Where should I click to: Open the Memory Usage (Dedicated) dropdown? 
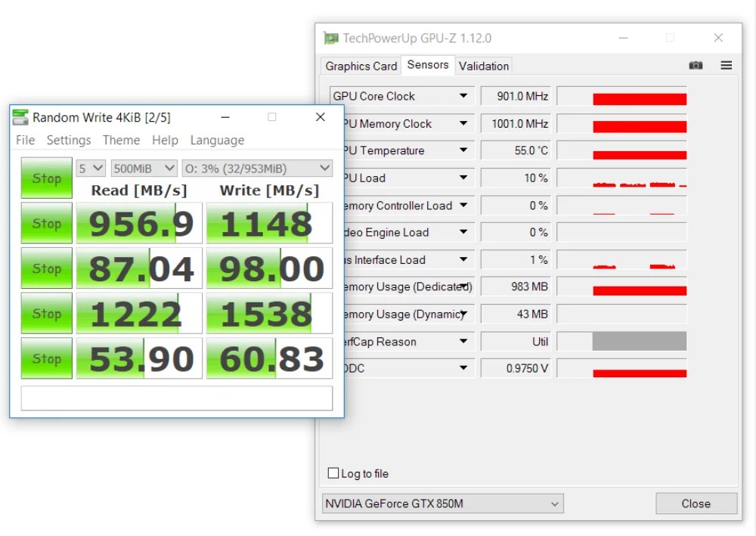coord(464,287)
